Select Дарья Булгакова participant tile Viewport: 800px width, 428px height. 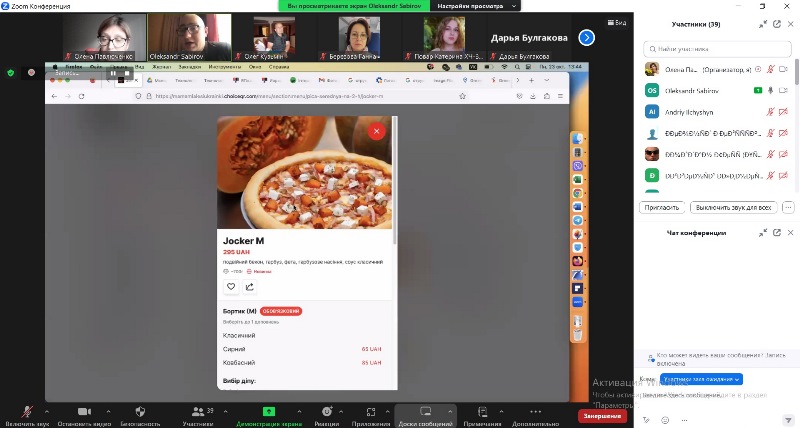tap(529, 37)
